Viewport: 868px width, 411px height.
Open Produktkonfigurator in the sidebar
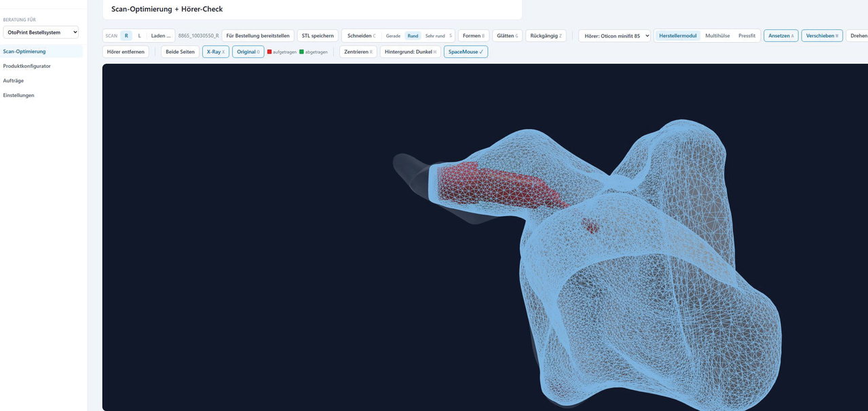26,66
